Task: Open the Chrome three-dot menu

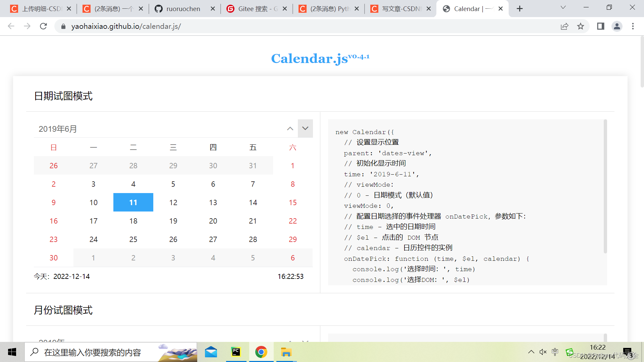Action: (633, 26)
